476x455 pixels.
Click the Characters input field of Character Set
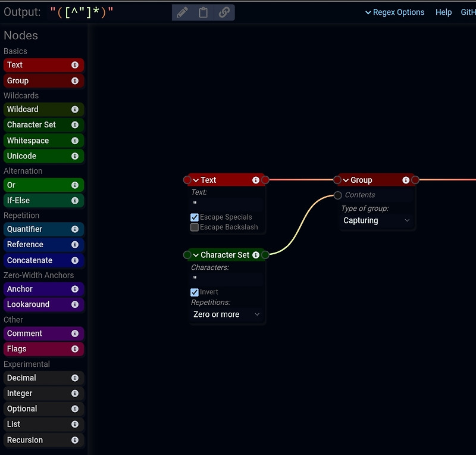pyautogui.click(x=226, y=277)
